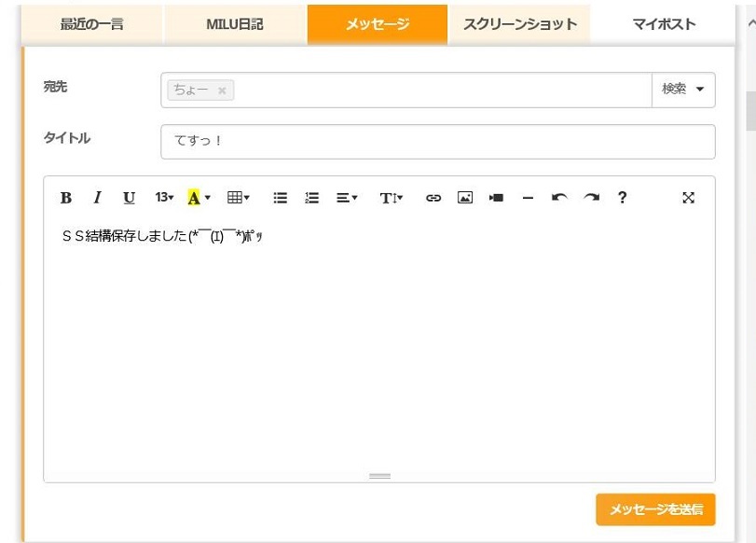Undo the last edit

point(559,198)
